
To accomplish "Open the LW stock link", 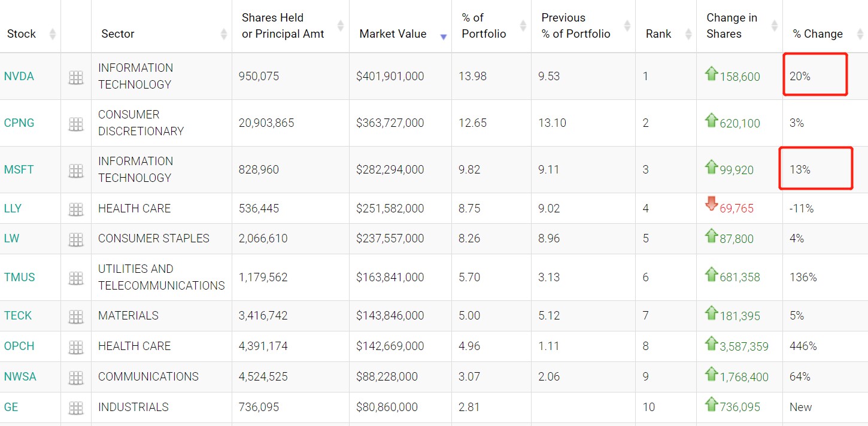I will pos(11,239).
